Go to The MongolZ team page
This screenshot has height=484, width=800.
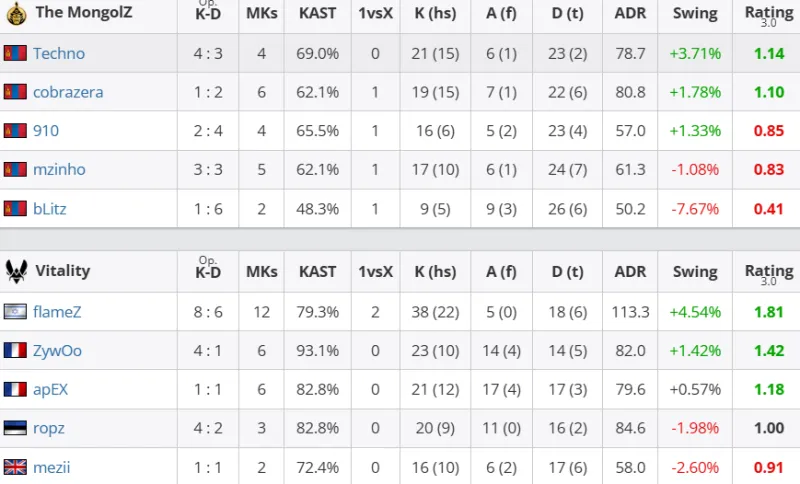pyautogui.click(x=83, y=13)
